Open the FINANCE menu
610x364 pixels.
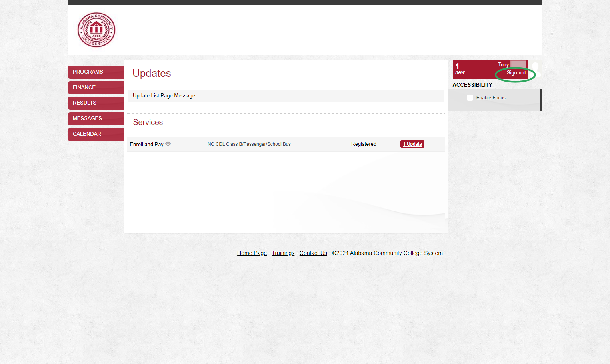96,88
